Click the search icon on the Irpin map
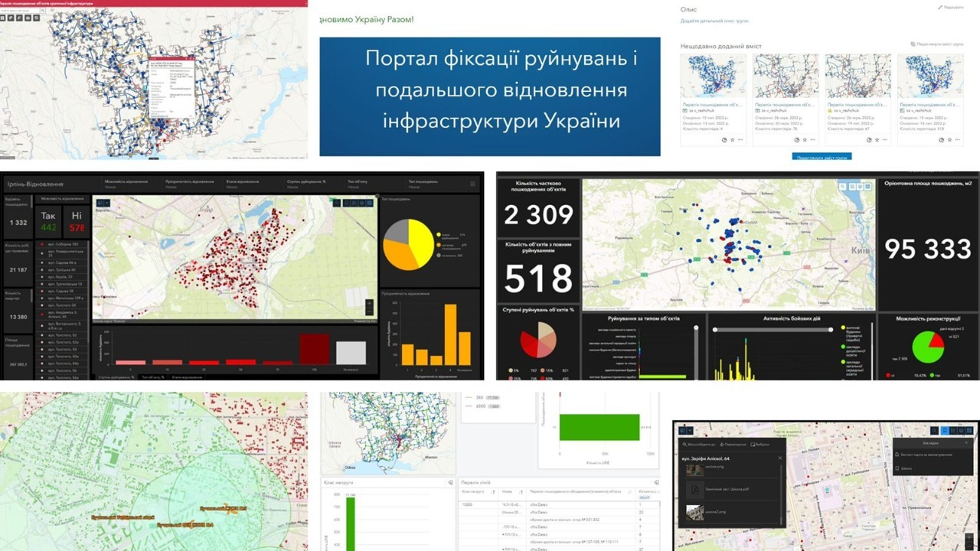 coord(338,203)
